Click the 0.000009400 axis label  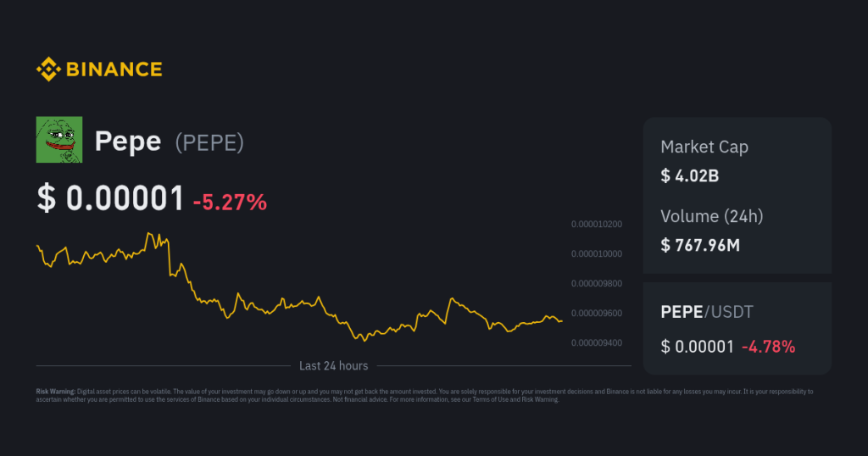coord(597,343)
